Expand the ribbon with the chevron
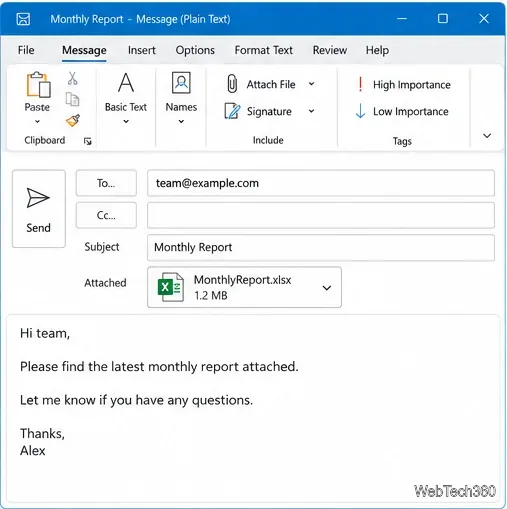 487,136
